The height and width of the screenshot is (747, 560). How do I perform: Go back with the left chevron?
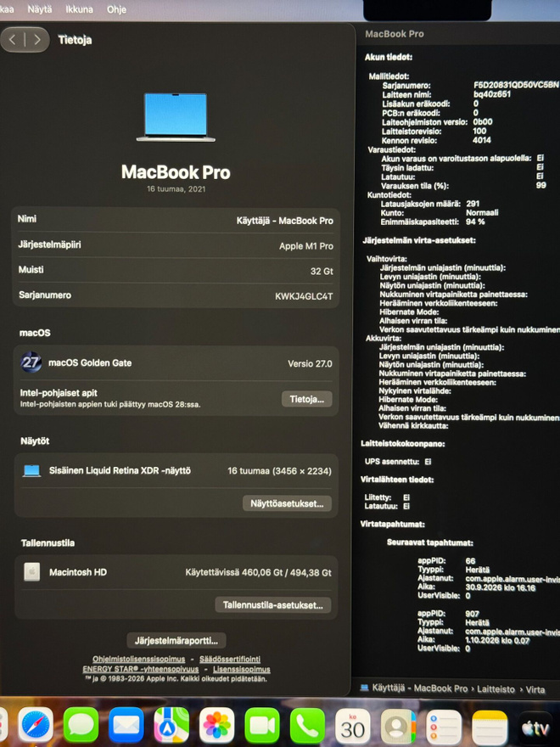13,40
